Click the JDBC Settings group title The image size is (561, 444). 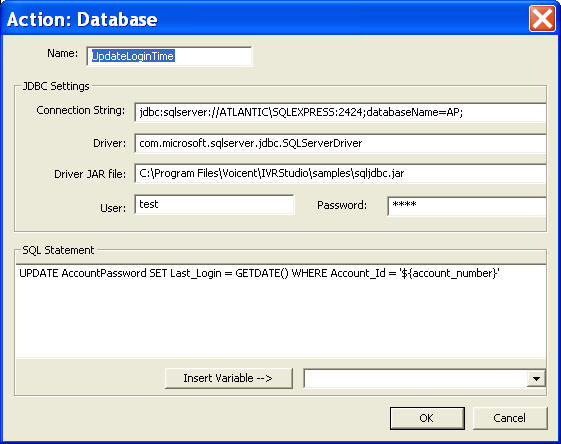point(56,86)
